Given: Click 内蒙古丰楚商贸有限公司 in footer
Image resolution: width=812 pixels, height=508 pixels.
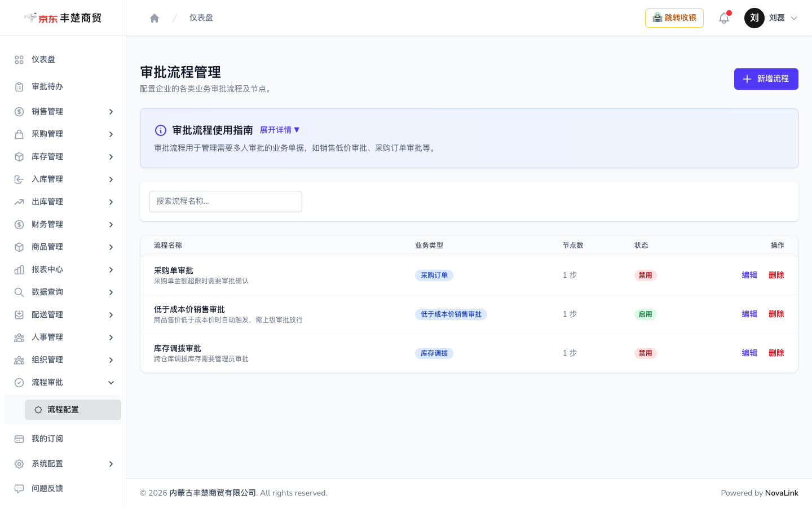Looking at the screenshot, I should click(x=213, y=493).
